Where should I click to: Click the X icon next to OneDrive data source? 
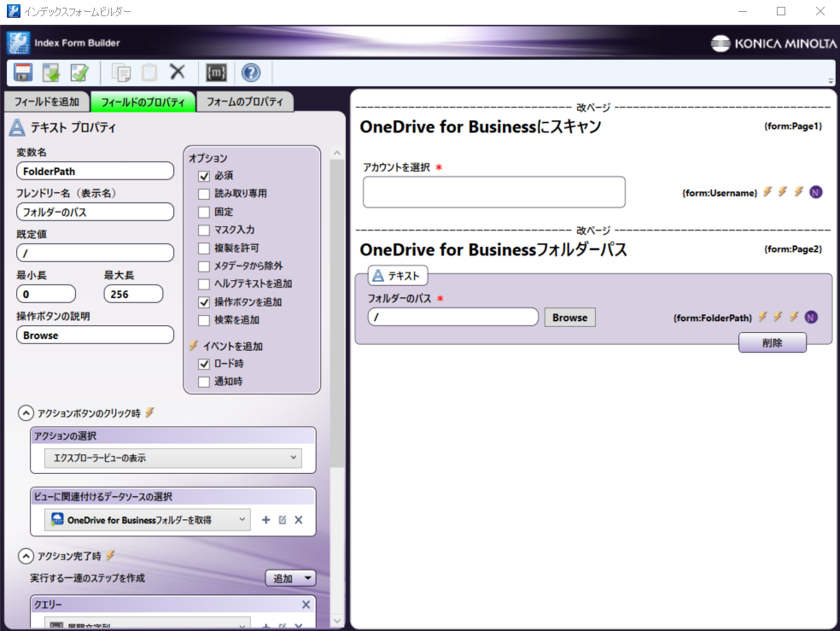(299, 520)
